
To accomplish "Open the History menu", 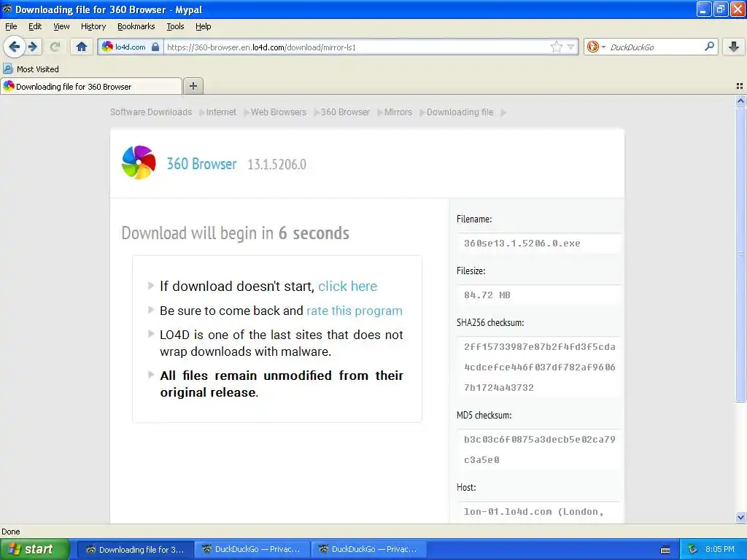I will coord(93,26).
